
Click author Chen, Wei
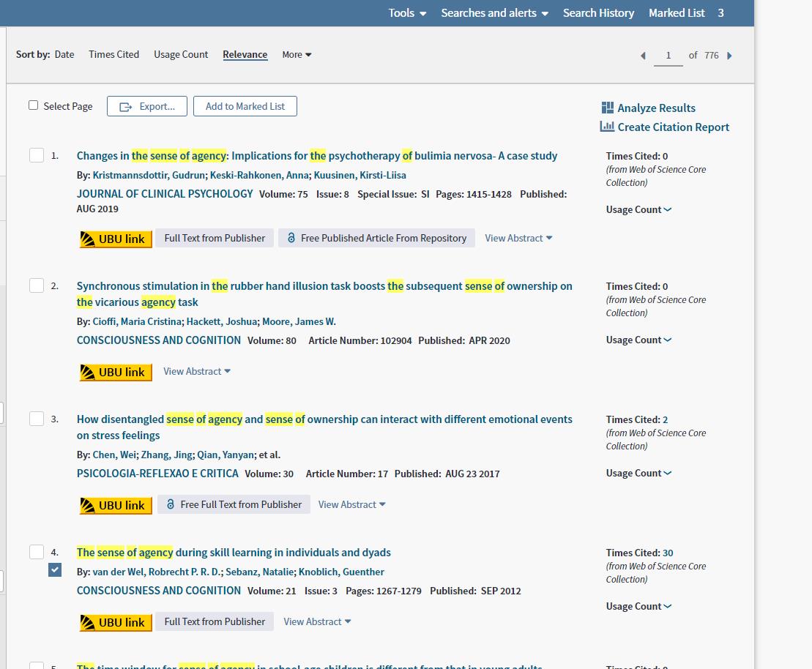point(114,455)
